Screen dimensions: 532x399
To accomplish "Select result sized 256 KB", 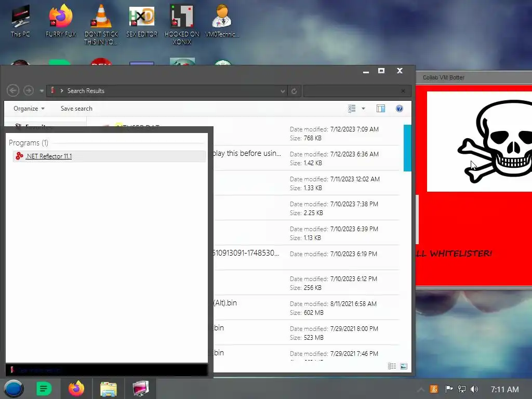I will [305, 283].
